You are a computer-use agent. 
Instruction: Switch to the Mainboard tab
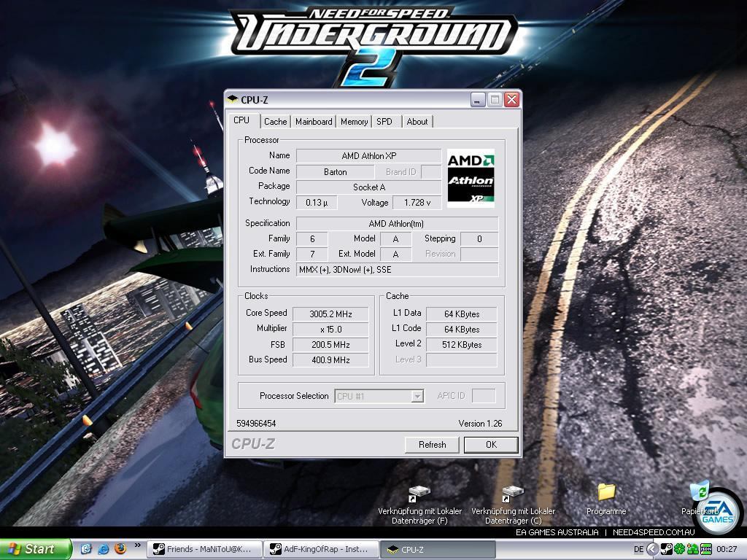pos(314,122)
